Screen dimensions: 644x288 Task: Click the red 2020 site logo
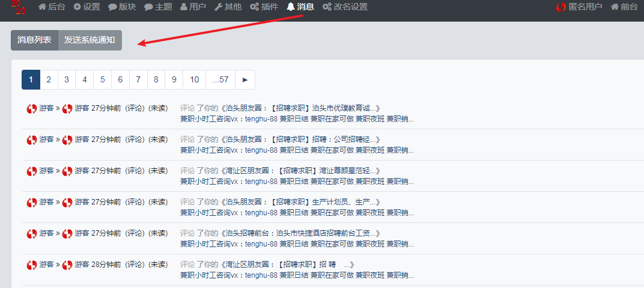click(18, 7)
